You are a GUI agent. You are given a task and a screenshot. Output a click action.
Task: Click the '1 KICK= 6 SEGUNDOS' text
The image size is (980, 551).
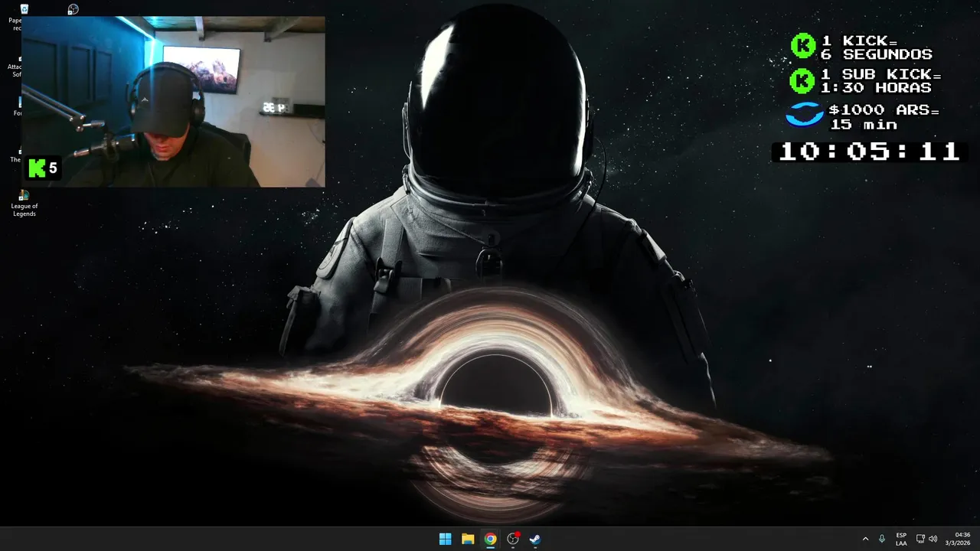(x=876, y=47)
